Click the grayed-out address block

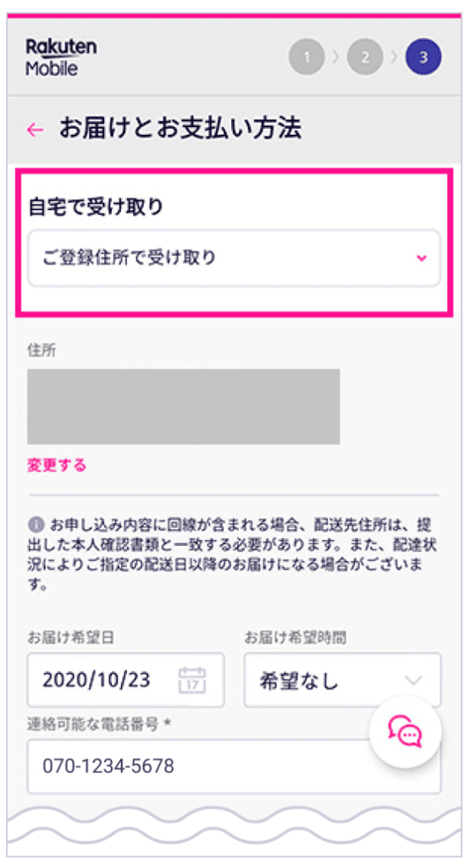[184, 407]
